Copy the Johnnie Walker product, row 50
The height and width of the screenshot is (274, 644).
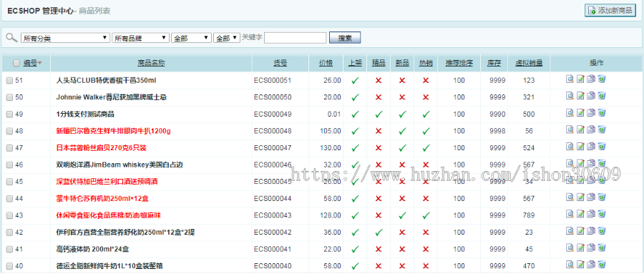coord(591,95)
